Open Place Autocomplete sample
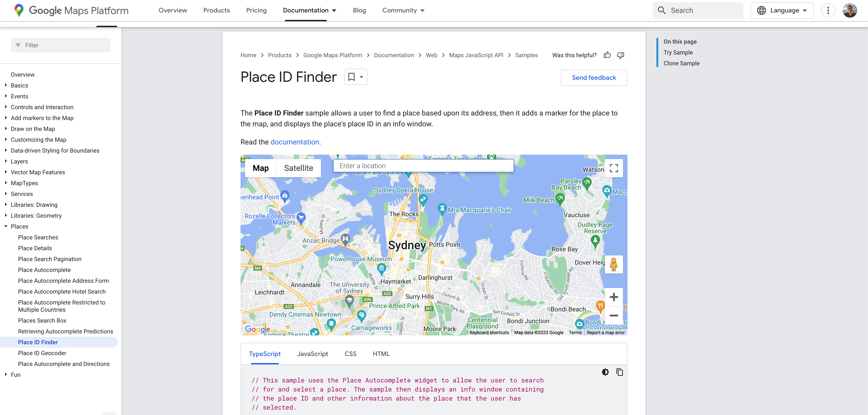Screen dimensions: 868x415 (44, 270)
